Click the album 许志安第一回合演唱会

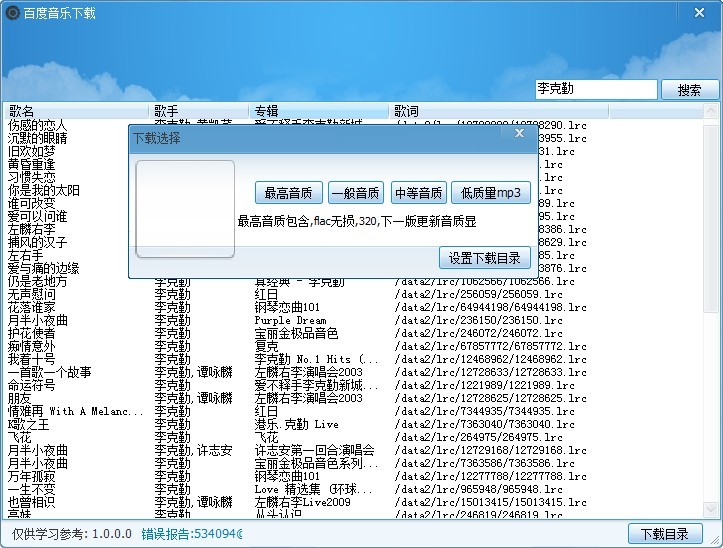(314, 450)
